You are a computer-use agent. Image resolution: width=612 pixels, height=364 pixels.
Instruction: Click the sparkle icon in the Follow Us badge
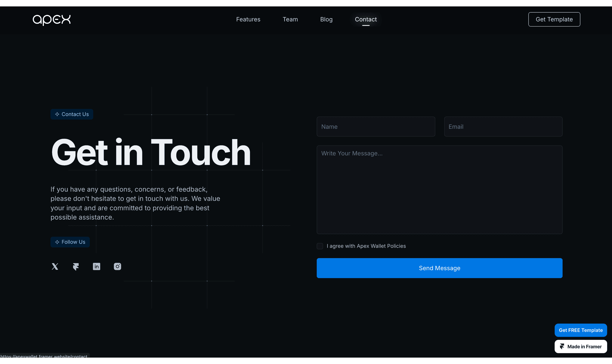point(57,242)
